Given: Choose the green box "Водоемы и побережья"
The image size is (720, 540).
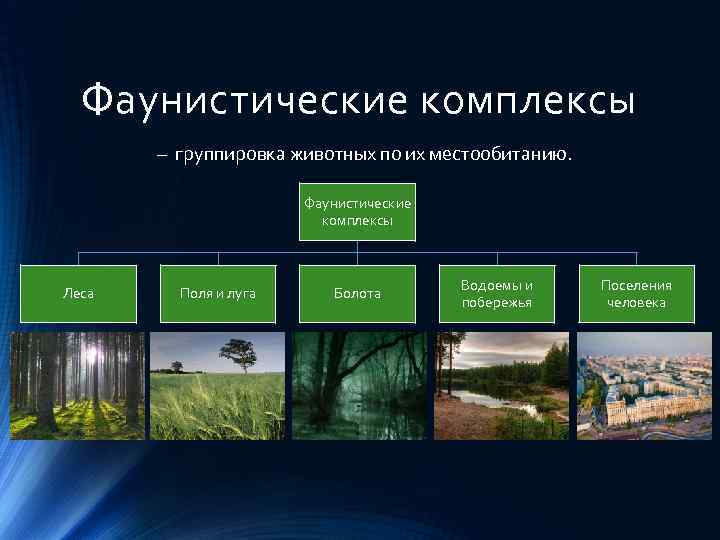Looking at the screenshot, I should pyautogui.click(x=497, y=294).
